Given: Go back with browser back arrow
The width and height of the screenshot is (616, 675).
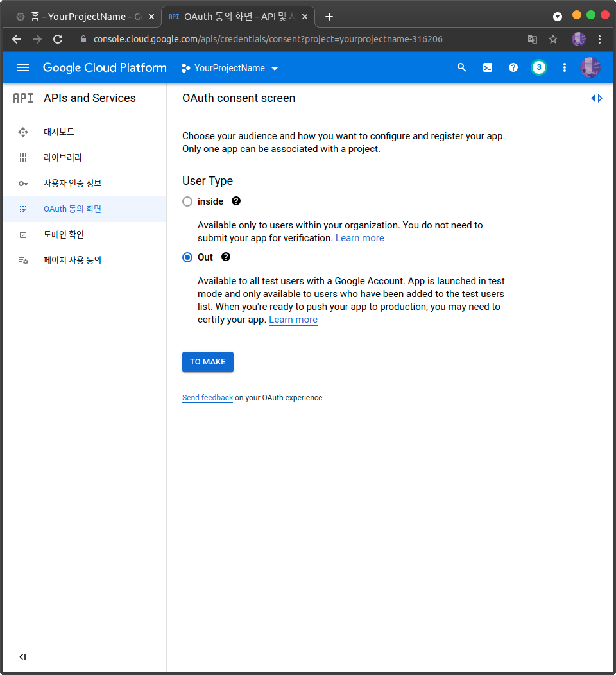Looking at the screenshot, I should [16, 39].
